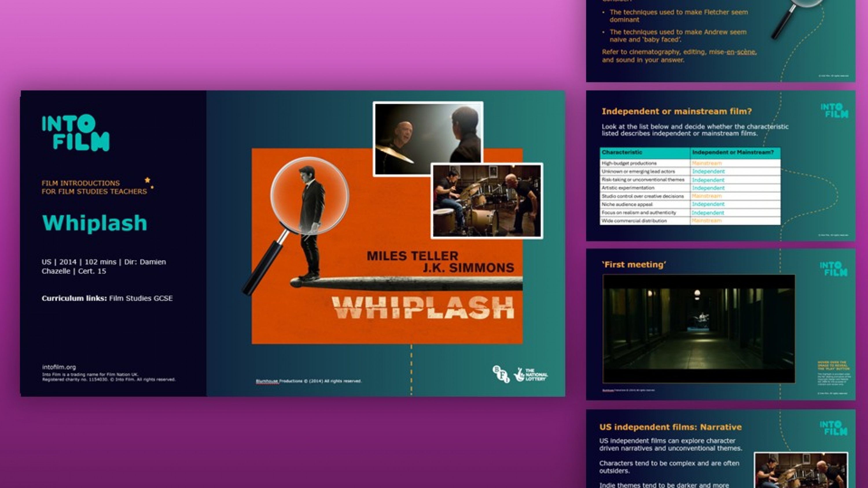Click 'Independent' answer in the Unknown lead actors row
868x488 pixels.
[x=708, y=171]
